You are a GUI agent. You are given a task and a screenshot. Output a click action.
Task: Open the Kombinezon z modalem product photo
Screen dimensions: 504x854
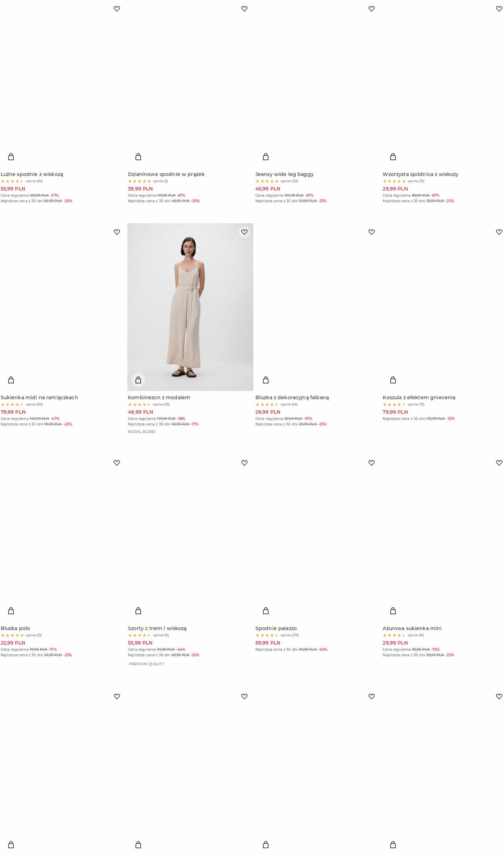(190, 307)
